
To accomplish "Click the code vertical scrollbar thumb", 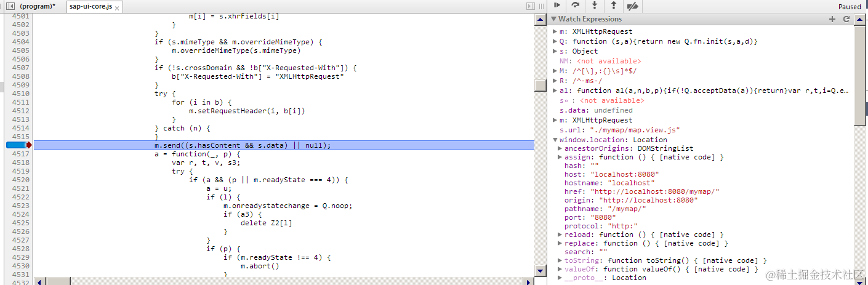I will [540, 86].
